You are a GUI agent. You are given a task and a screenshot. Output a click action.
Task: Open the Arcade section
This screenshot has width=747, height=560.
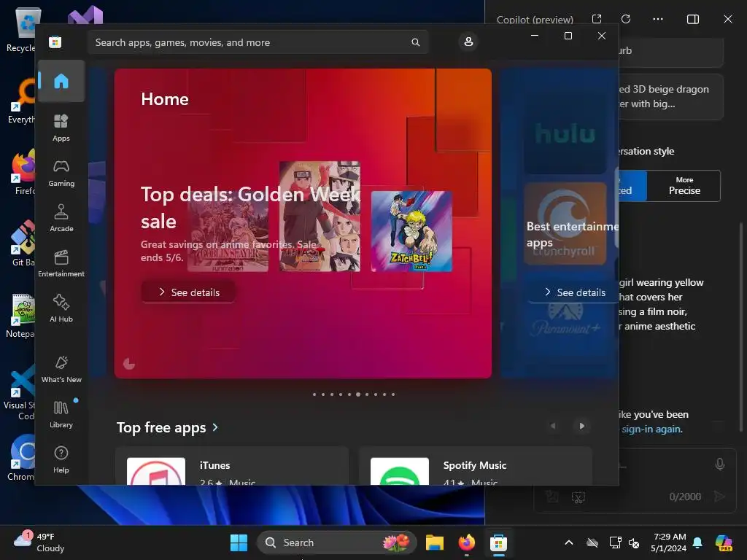click(61, 219)
